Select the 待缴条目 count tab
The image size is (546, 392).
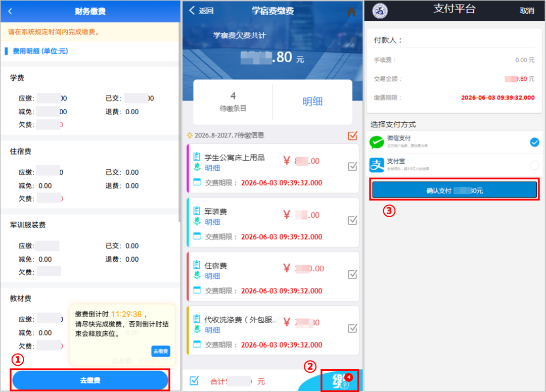coord(233,102)
